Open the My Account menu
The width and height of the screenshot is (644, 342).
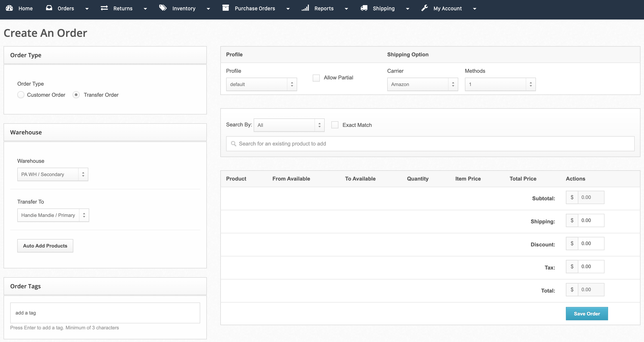point(448,8)
